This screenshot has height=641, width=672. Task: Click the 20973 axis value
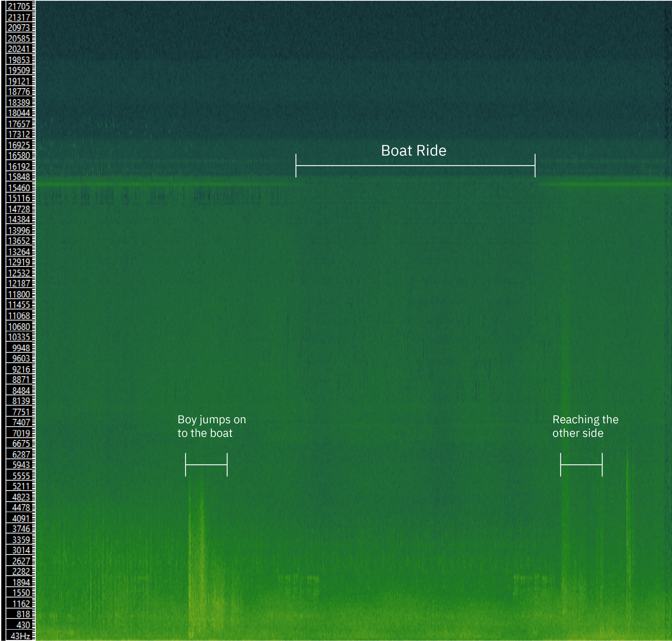(19, 27)
